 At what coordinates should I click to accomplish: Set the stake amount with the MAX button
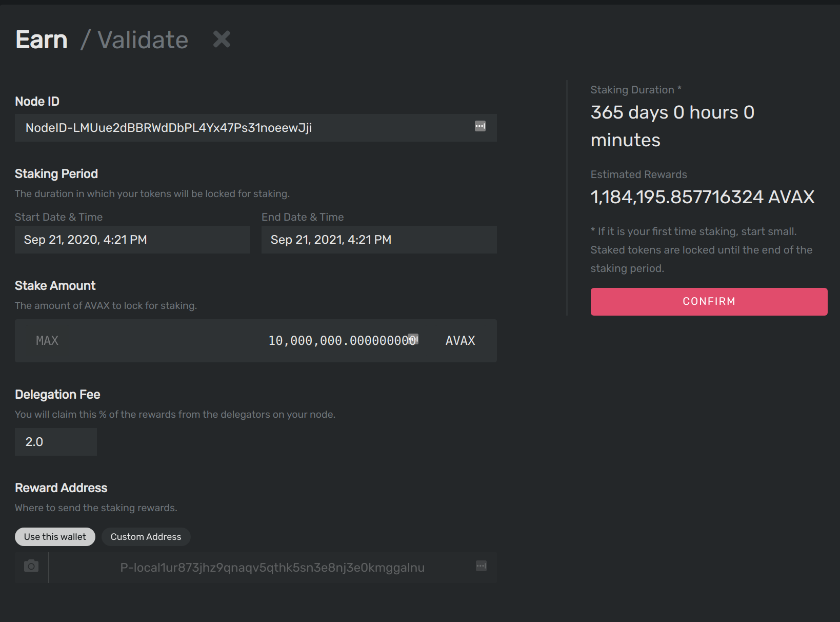point(47,341)
